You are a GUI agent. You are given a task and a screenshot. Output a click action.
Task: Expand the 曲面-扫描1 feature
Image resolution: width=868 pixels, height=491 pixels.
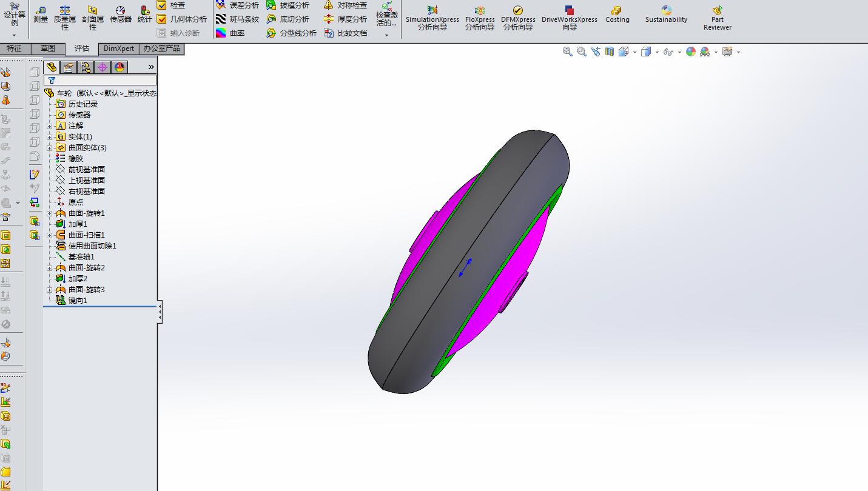click(x=50, y=235)
